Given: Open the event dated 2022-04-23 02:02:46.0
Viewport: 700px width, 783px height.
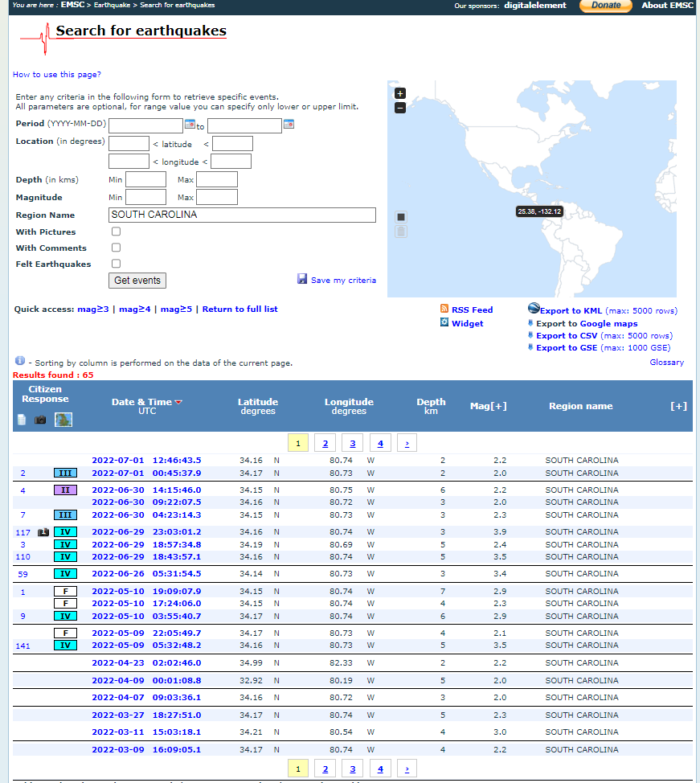Looking at the screenshot, I should coord(146,662).
